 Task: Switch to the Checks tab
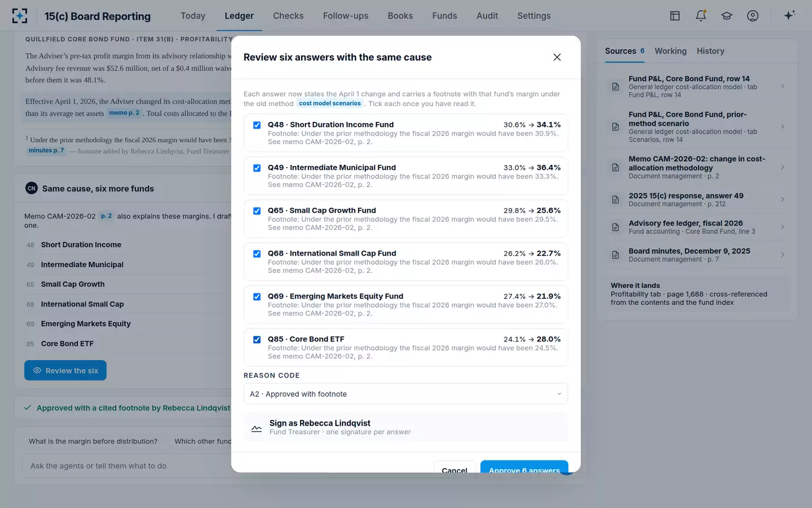(x=288, y=16)
